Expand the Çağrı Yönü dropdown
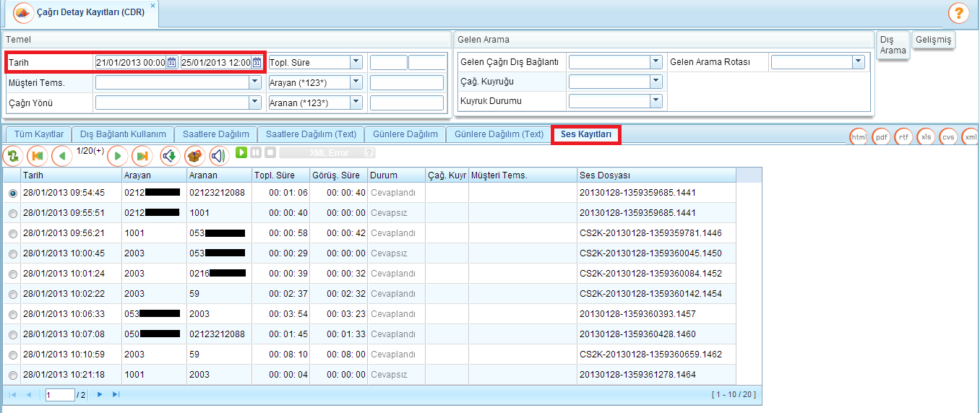This screenshot has width=980, height=413. [x=254, y=103]
